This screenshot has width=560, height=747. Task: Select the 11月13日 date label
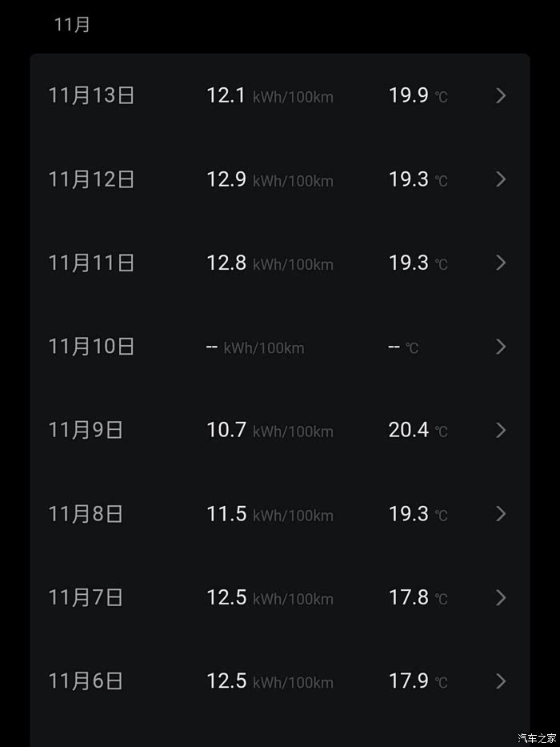click(91, 96)
